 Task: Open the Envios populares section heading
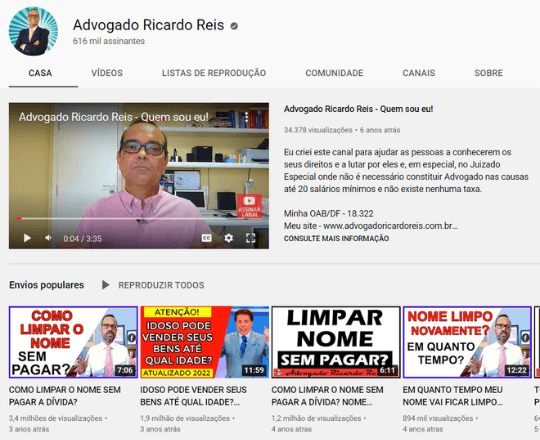pyautogui.click(x=46, y=285)
